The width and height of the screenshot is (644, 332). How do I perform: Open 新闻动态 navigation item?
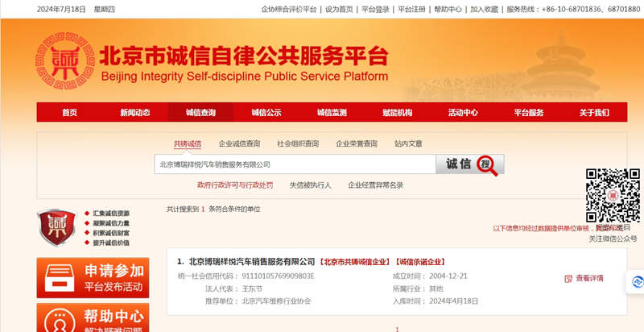(135, 113)
